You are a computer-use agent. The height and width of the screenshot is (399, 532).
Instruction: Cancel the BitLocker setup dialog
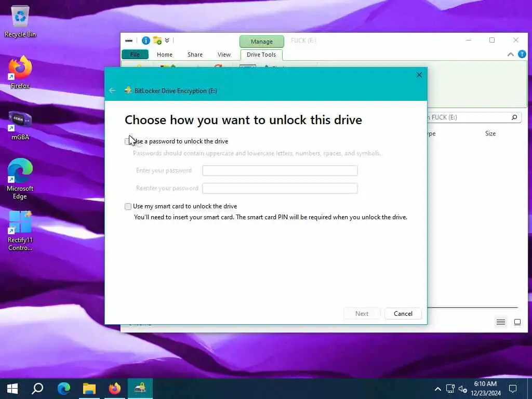click(x=403, y=313)
